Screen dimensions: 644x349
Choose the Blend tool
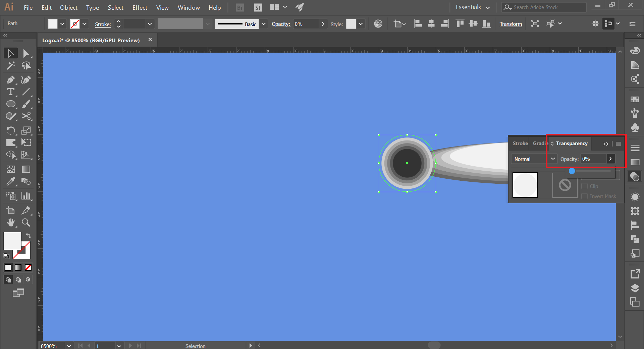tap(26, 181)
